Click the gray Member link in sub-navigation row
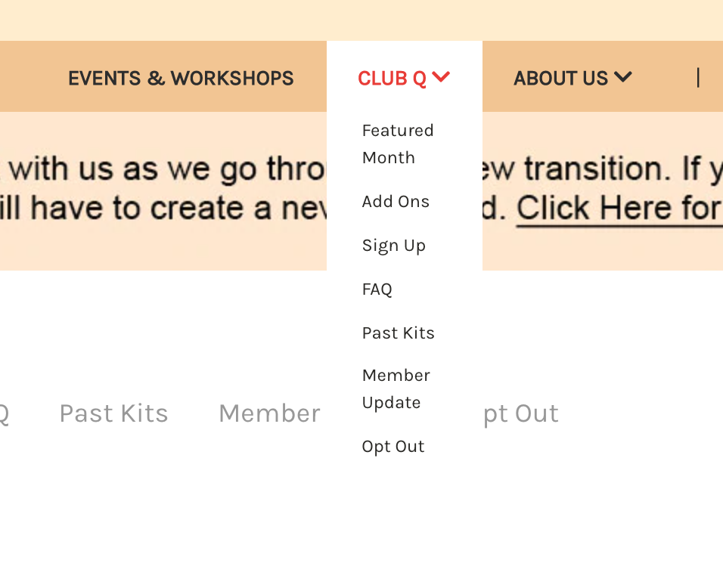Image resolution: width=723 pixels, height=588 pixels. point(269,413)
